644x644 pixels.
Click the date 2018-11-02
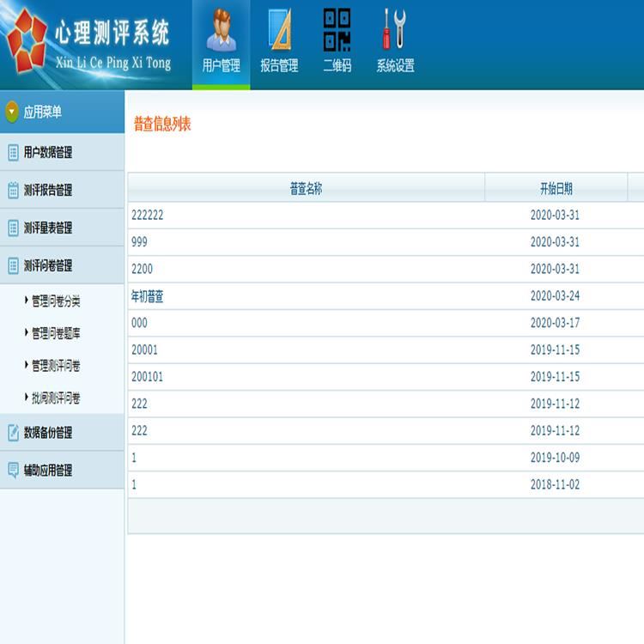(555, 484)
